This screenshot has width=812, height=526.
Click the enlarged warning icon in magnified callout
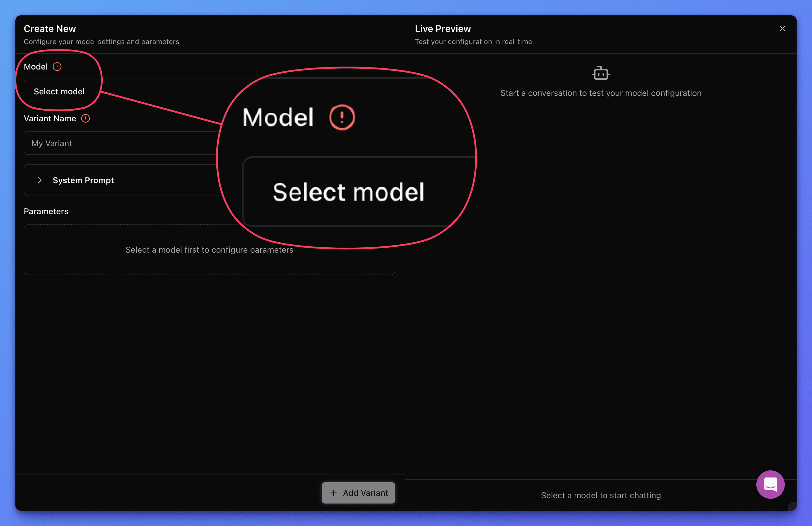341,117
